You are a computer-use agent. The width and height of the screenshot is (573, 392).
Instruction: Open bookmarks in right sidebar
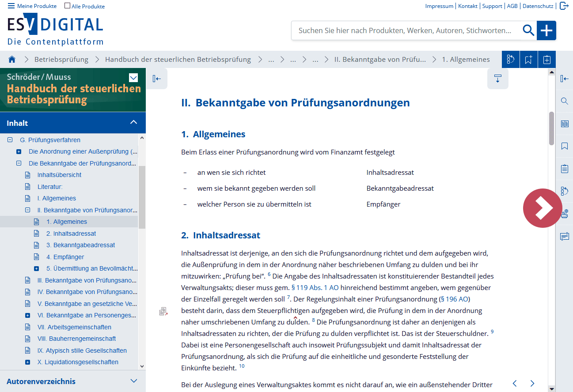point(564,146)
